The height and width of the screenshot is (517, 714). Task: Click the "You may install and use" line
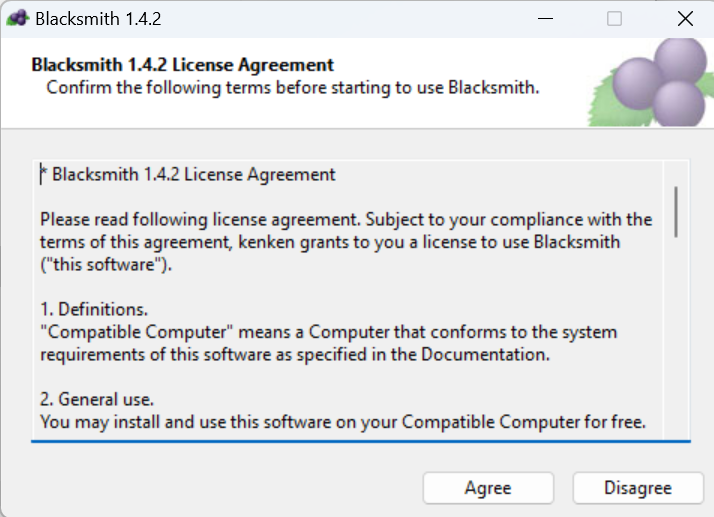pyautogui.click(x=343, y=422)
